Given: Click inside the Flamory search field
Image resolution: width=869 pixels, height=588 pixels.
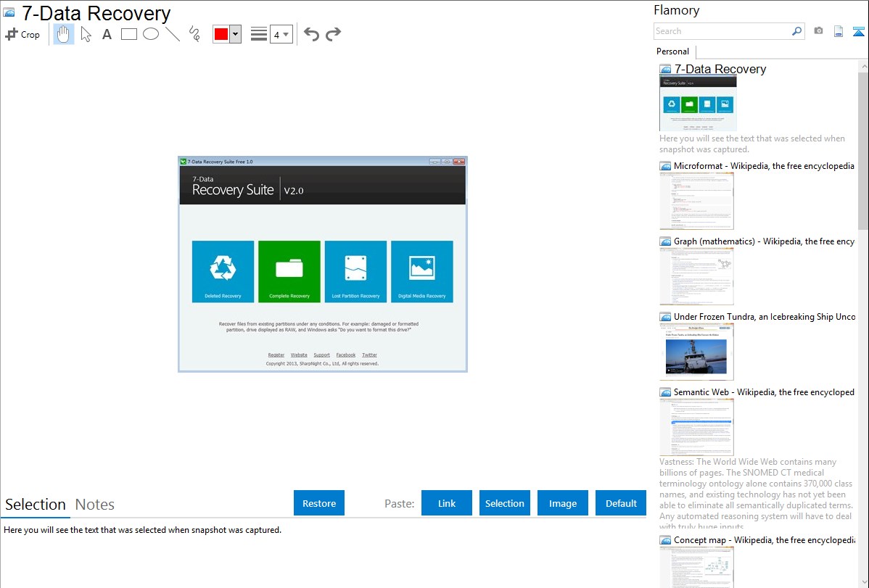Looking at the screenshot, I should tap(722, 31).
